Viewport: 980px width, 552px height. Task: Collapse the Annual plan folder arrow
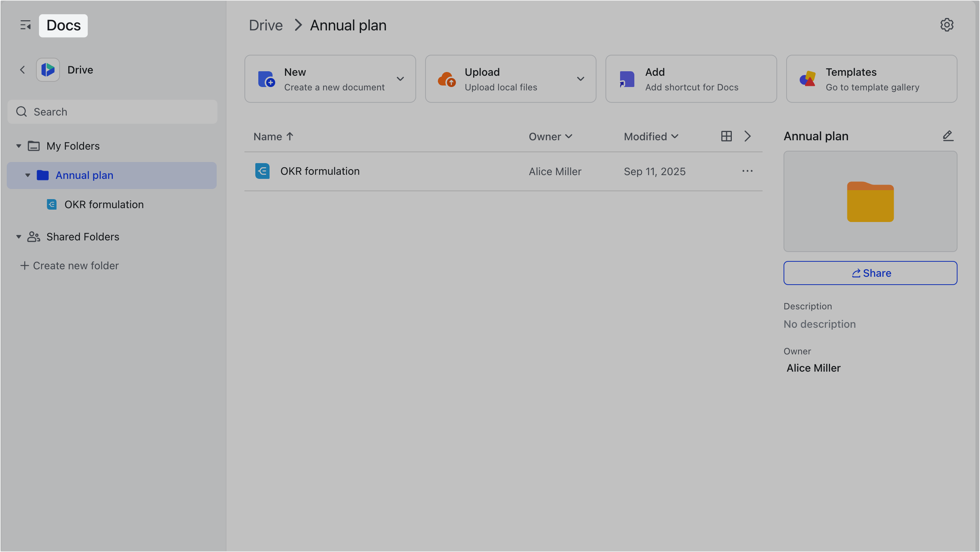[28, 175]
